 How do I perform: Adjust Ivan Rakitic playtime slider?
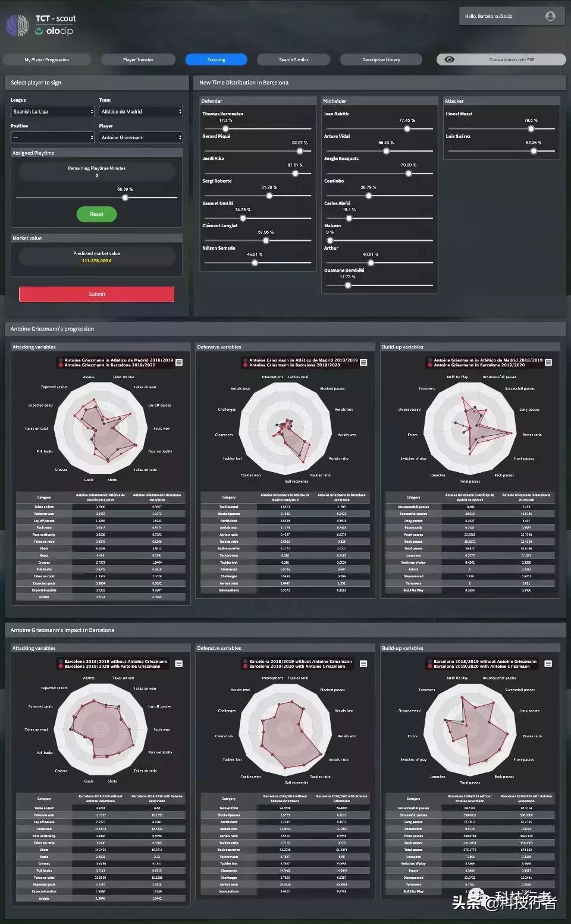point(407,128)
